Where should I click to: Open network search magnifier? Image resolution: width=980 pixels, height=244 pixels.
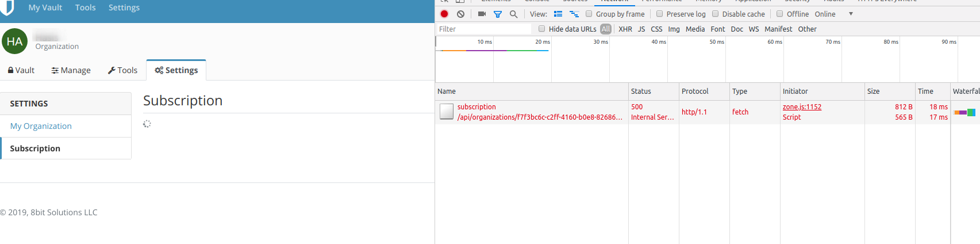pyautogui.click(x=513, y=14)
